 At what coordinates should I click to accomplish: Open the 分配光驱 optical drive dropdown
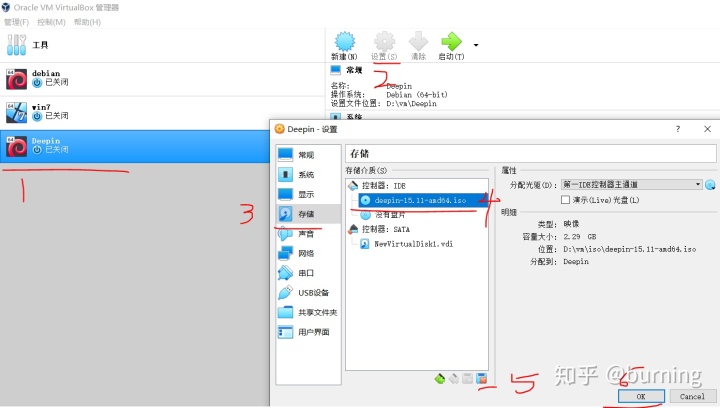coord(632,184)
